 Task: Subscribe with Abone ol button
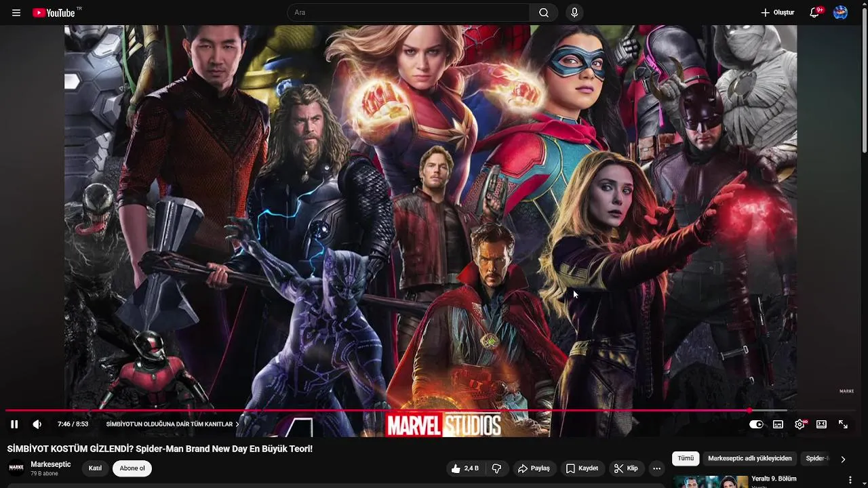(132, 468)
